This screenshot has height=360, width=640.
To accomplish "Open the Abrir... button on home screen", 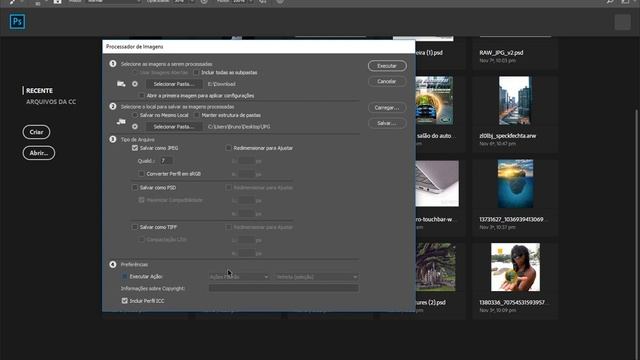I will tap(39, 153).
